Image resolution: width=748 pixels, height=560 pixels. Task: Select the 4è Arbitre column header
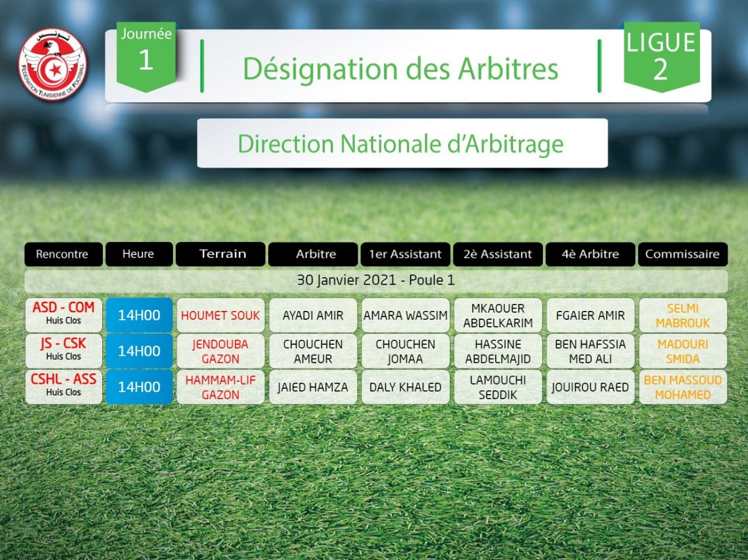point(590,254)
